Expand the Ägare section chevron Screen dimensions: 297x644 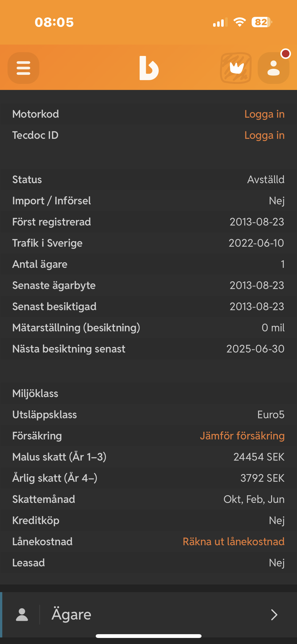click(274, 615)
